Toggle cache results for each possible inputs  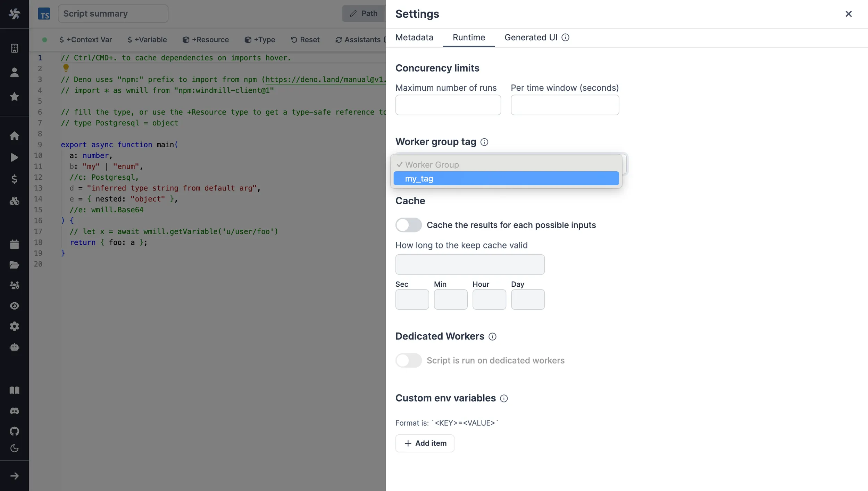tap(408, 226)
